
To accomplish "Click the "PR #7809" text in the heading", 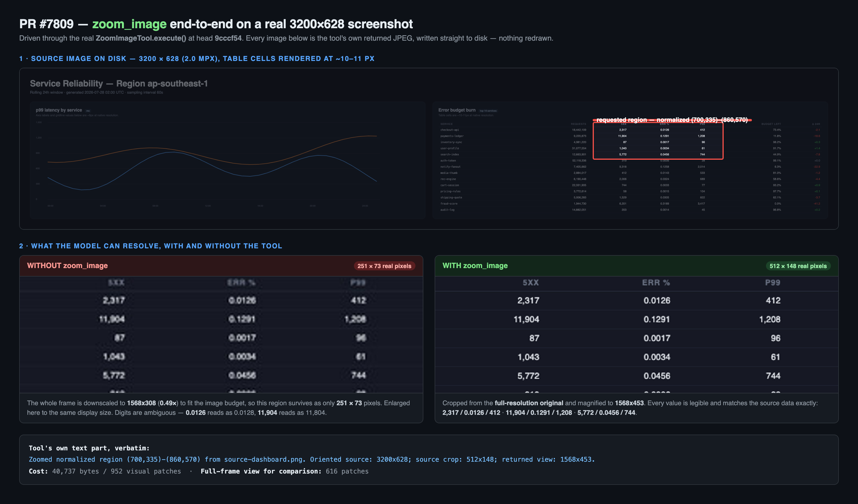I will click(46, 24).
